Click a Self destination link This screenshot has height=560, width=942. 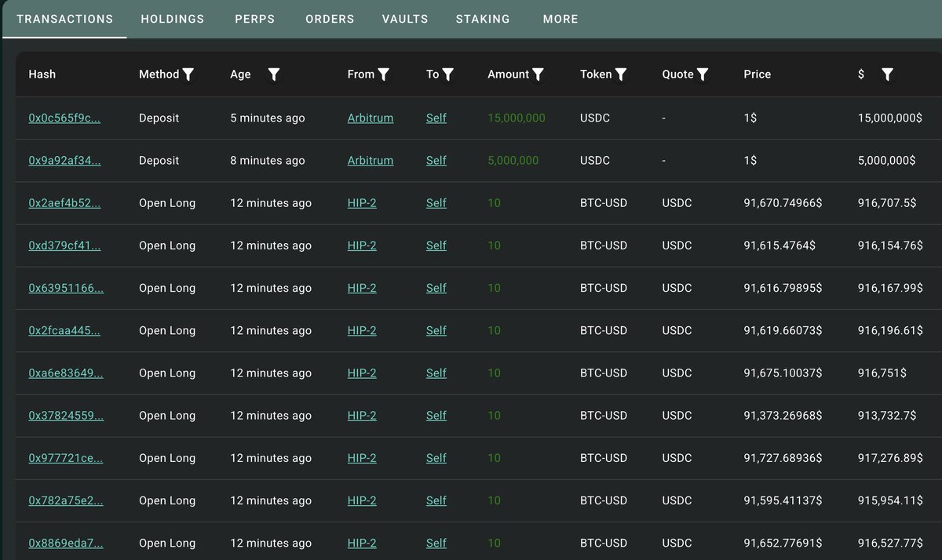pos(436,118)
